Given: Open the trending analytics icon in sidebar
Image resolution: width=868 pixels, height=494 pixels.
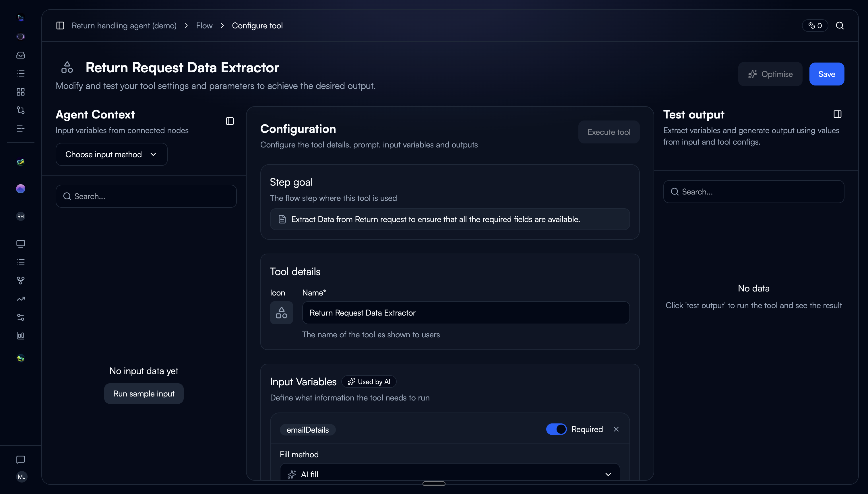Looking at the screenshot, I should pos(21,299).
